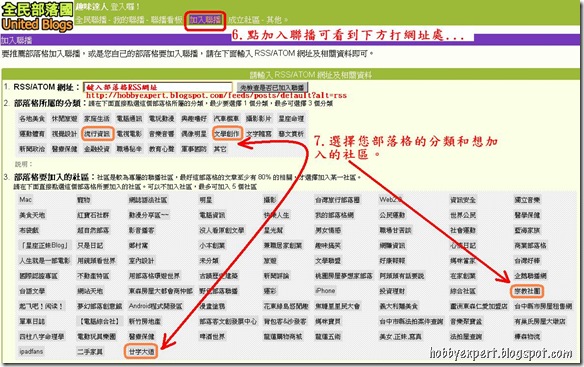Join the 宗教社團 community

click(x=527, y=291)
